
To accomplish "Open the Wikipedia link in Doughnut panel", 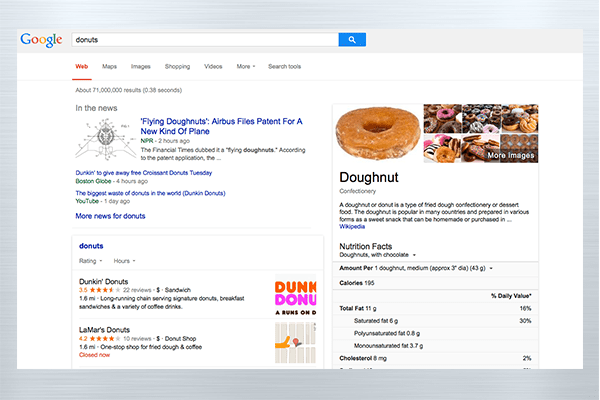I will (x=352, y=227).
